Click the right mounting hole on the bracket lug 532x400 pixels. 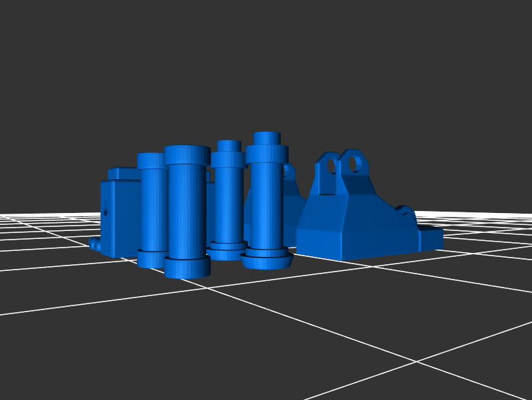pos(356,162)
